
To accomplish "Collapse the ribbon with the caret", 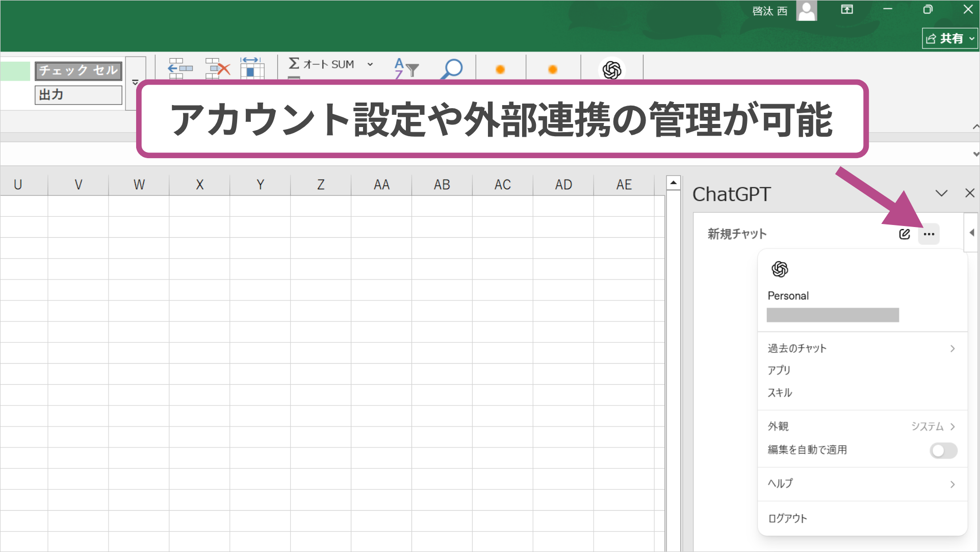I will click(x=975, y=127).
